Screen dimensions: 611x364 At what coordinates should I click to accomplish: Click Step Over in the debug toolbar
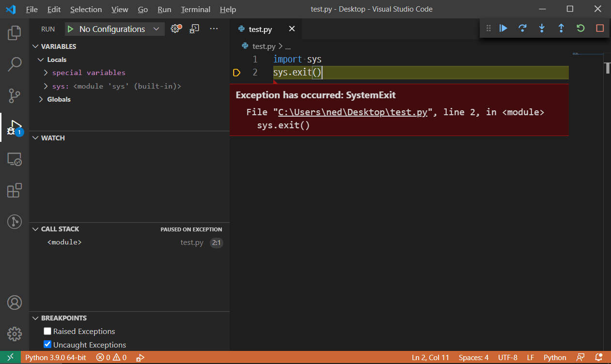[x=522, y=28]
